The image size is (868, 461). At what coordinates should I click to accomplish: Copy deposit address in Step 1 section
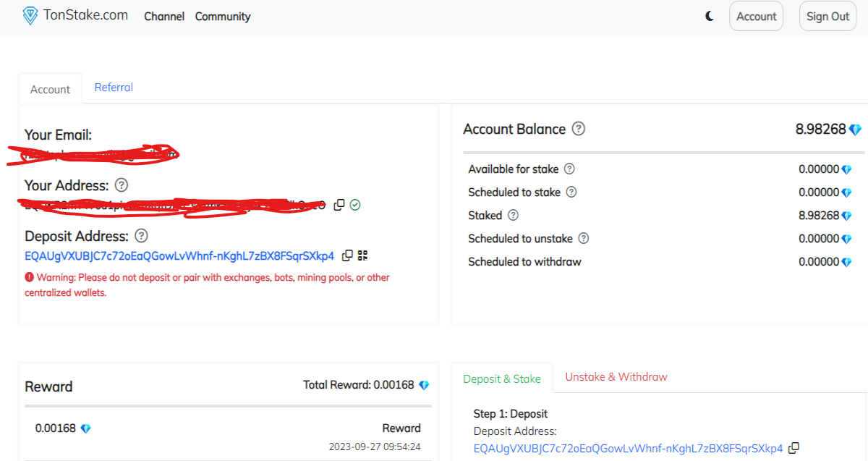tap(793, 448)
